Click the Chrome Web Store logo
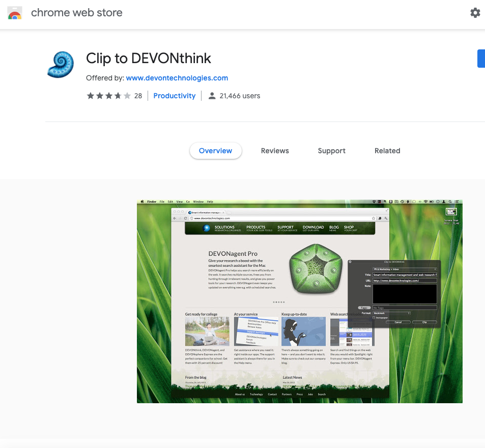485x448 pixels. coord(15,13)
